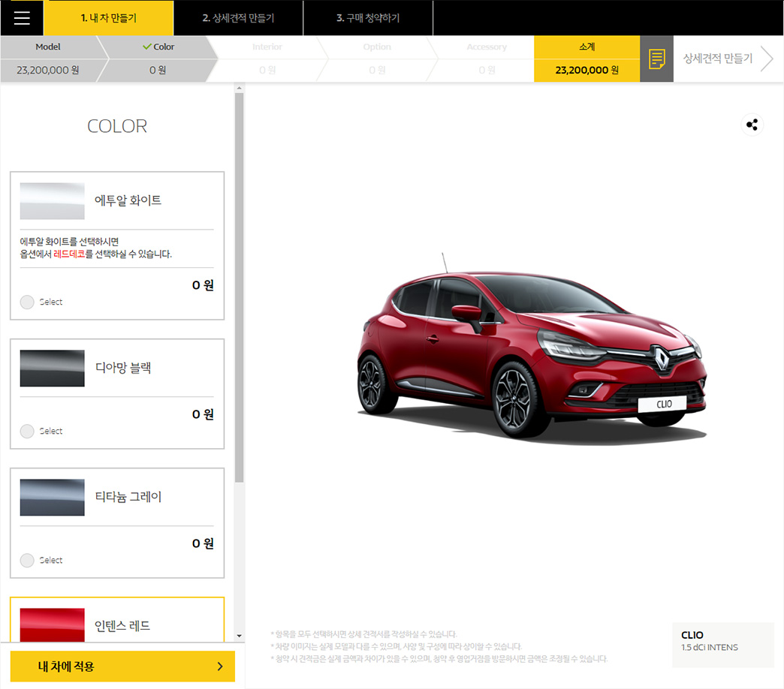This screenshot has width=784, height=689.
Task: Click the scrollbar down arrow
Action: [239, 636]
